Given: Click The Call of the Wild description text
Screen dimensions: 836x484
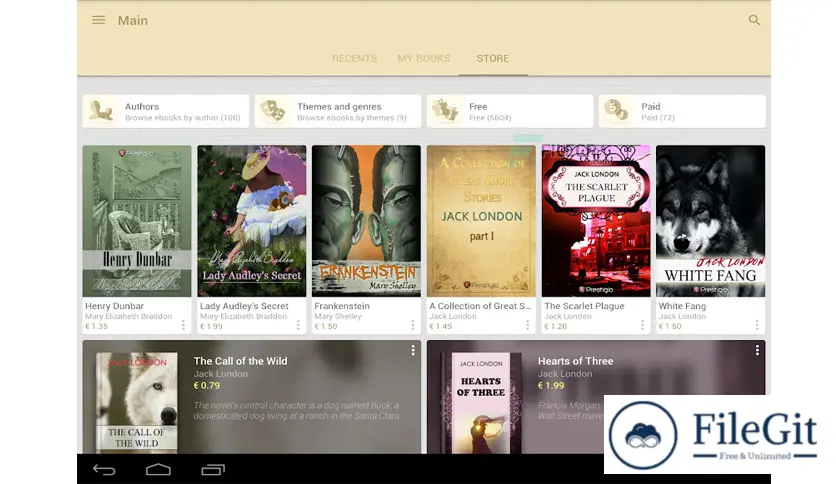Looking at the screenshot, I should point(298,410).
